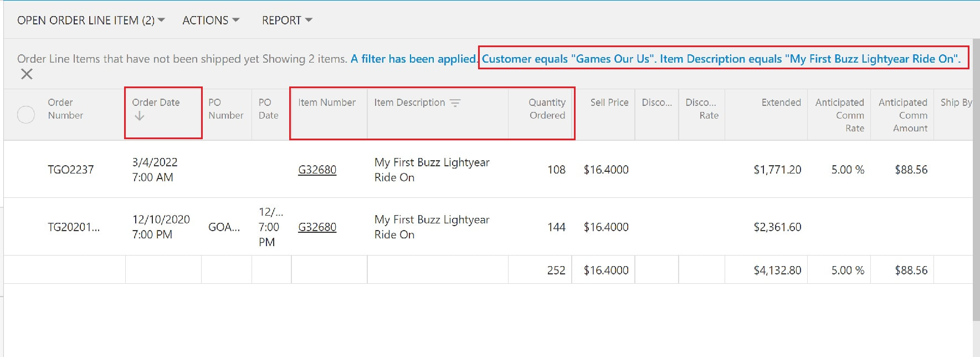Screen dimensions: 980x357
Task: Click 'A filter has been applied' link
Action: [414, 59]
